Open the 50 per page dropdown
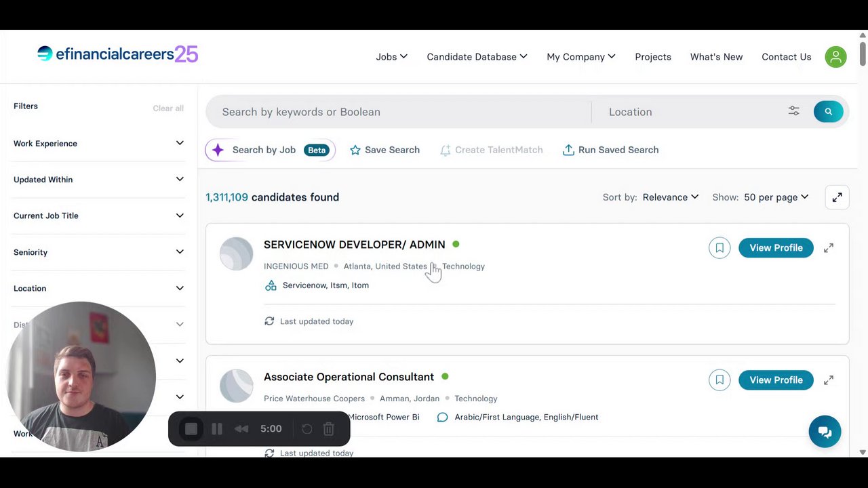 776,197
